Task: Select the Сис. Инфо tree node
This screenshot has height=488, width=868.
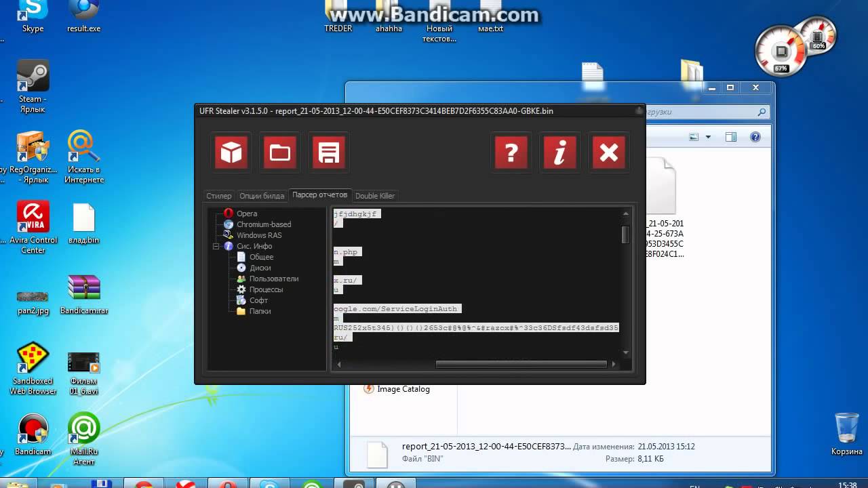Action: (x=254, y=246)
